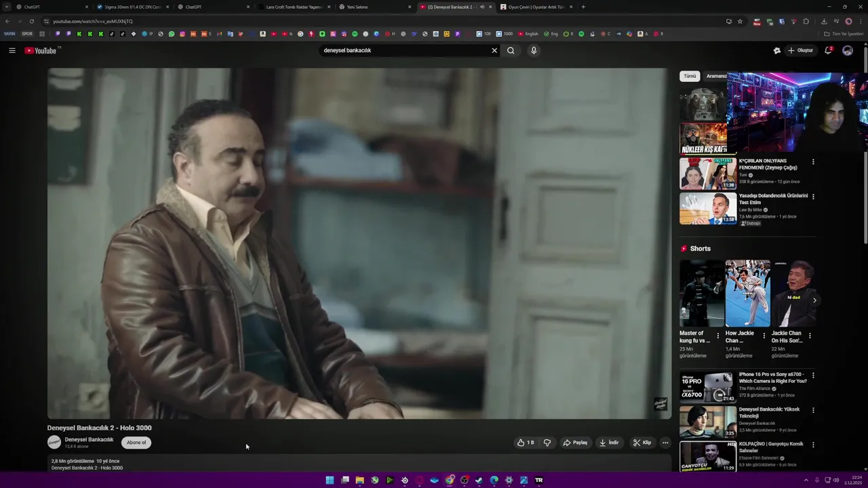The width and height of the screenshot is (868, 488).
Task: Open the account avatar menu
Action: [x=848, y=50]
